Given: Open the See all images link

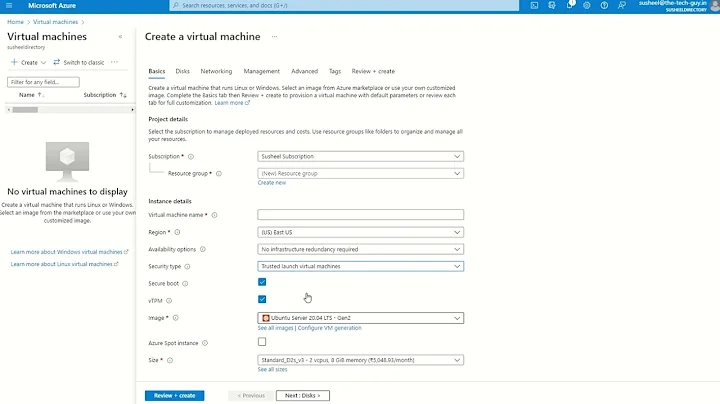Looking at the screenshot, I should click(276, 328).
